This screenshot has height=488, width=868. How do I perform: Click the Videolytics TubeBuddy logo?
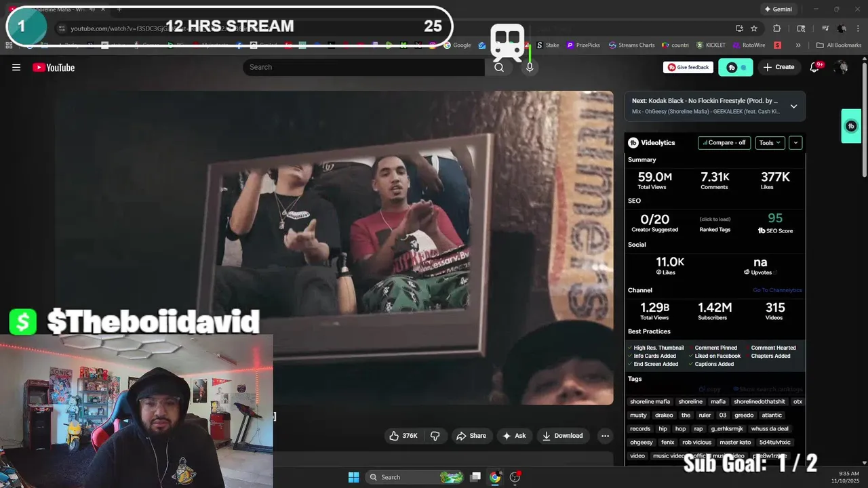[633, 142]
